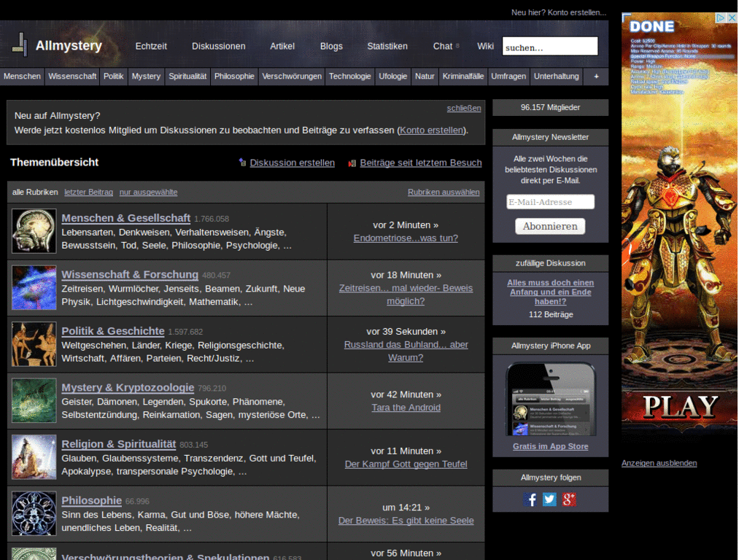
Task: Open 'Rubriken auswählen' selection
Action: coord(444,192)
